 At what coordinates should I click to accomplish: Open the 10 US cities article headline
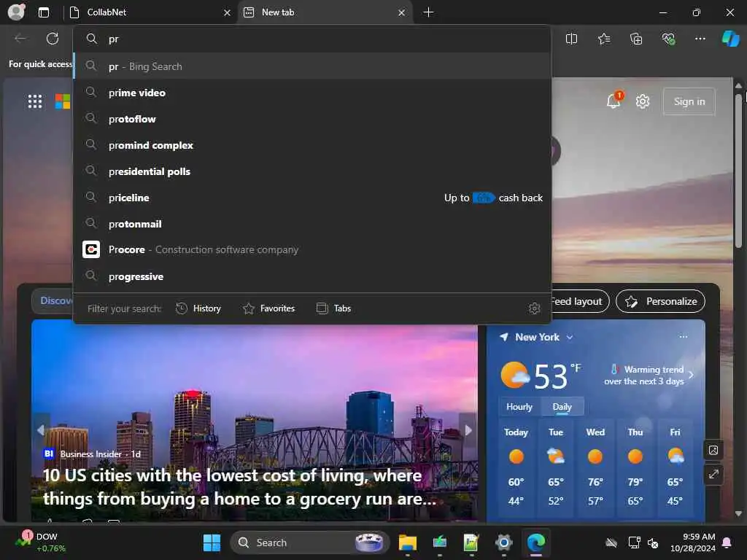point(239,486)
